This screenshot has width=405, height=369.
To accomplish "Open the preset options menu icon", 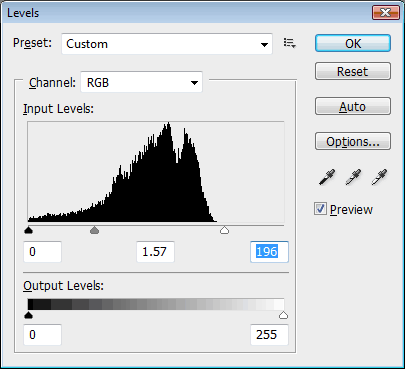I will 289,43.
